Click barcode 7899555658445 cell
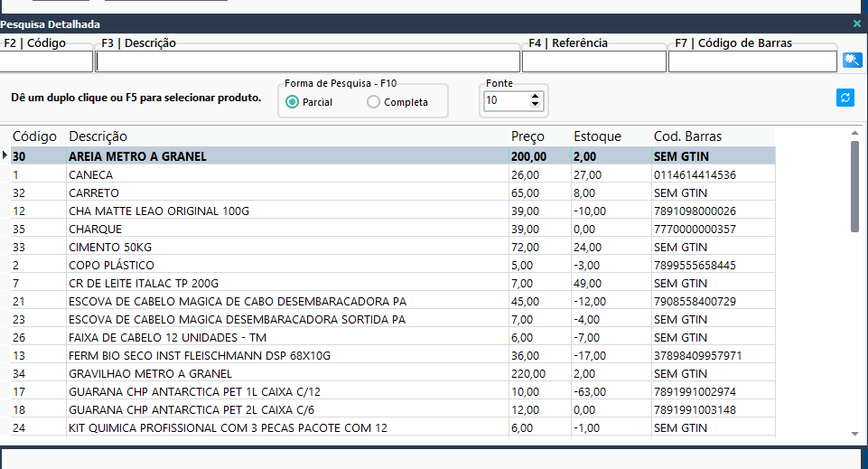The image size is (868, 469). 713,266
